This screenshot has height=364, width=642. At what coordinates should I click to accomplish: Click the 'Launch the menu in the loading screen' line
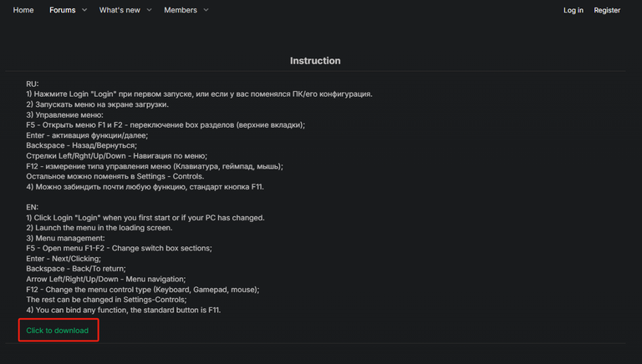click(x=99, y=228)
